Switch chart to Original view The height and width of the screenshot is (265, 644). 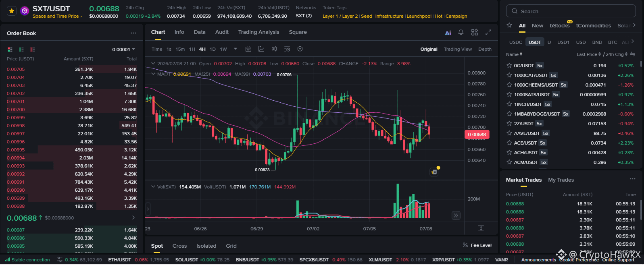(429, 49)
